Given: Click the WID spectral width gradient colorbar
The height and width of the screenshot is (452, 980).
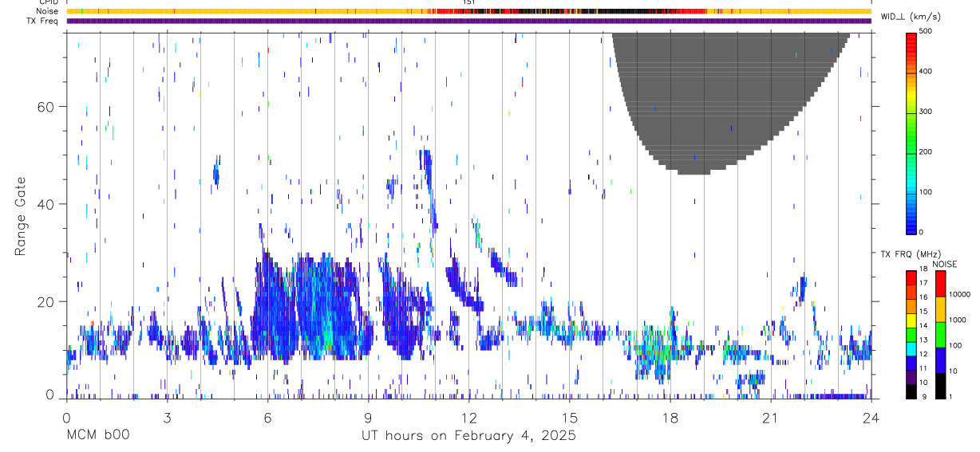Looking at the screenshot, I should click(911, 132).
